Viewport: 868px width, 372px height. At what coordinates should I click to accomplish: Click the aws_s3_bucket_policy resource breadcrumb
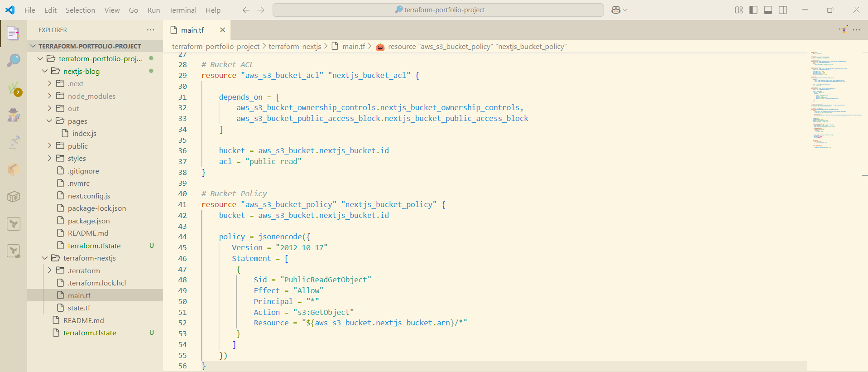[477, 47]
